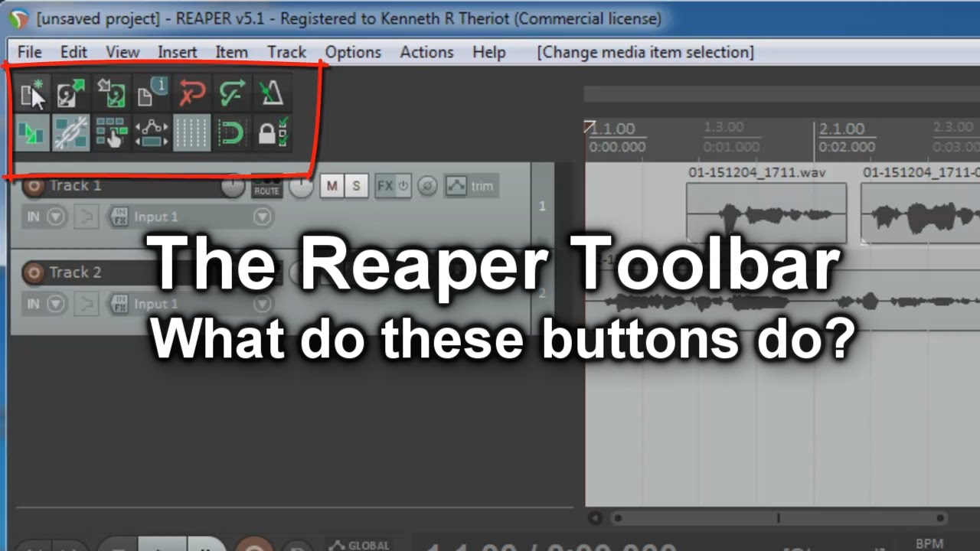The image size is (980, 551).
Task: Click the green Redo arrow icon
Action: 231,94
